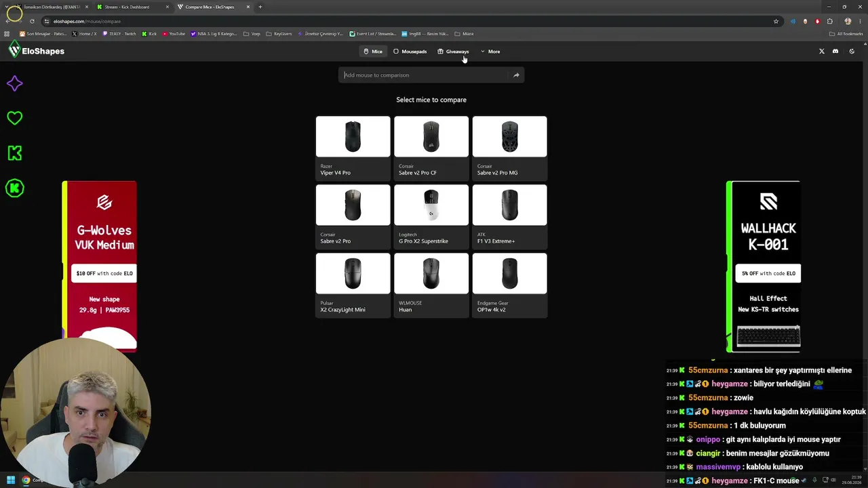This screenshot has height=488, width=868.
Task: Click the EloShapes logo
Action: click(37, 51)
